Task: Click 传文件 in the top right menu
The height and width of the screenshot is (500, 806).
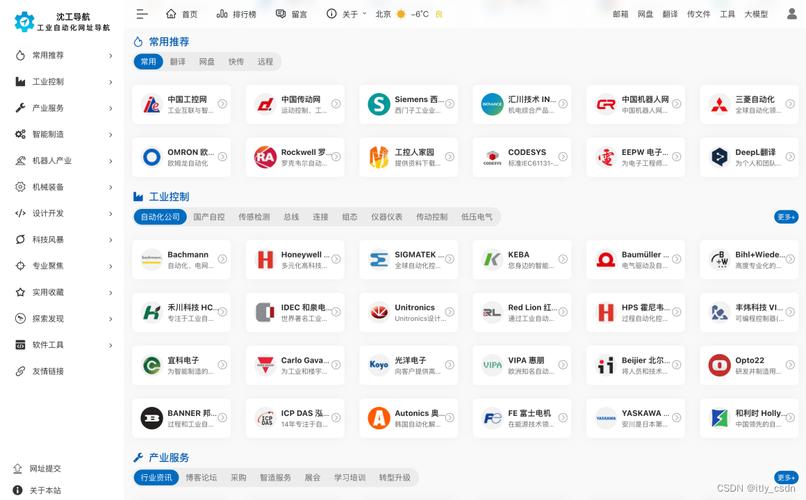Action: click(698, 14)
